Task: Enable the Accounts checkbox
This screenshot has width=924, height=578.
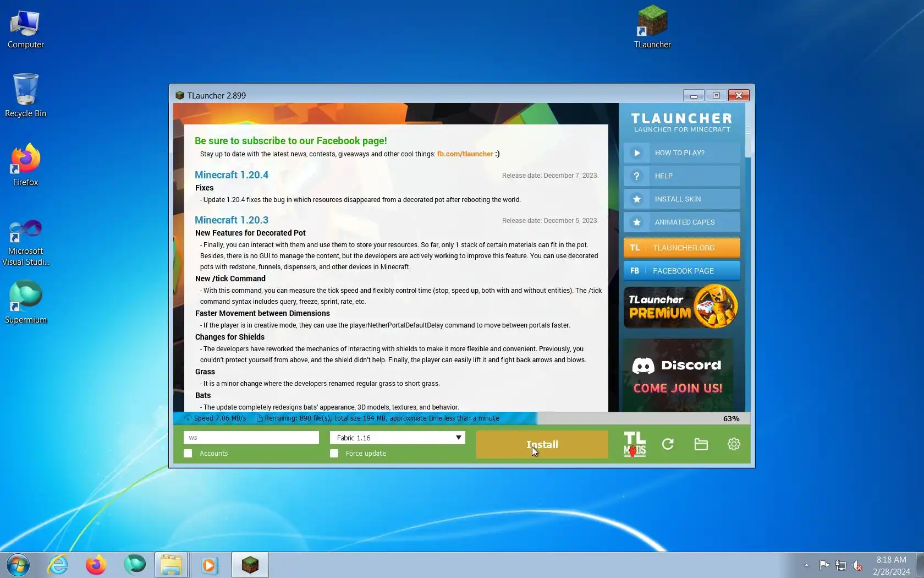Action: [x=188, y=454]
